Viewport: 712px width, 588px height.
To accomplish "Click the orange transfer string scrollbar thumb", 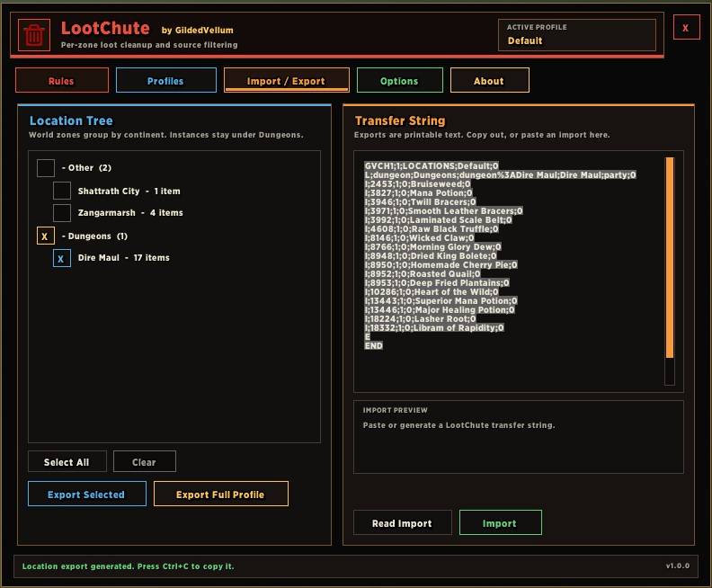I will pyautogui.click(x=670, y=257).
